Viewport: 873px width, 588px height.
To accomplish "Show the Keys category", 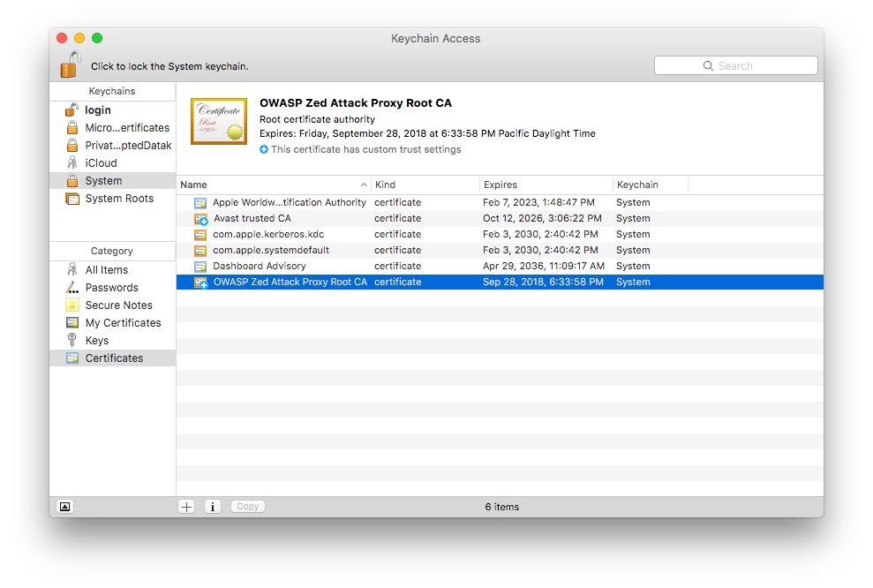I will (x=112, y=340).
